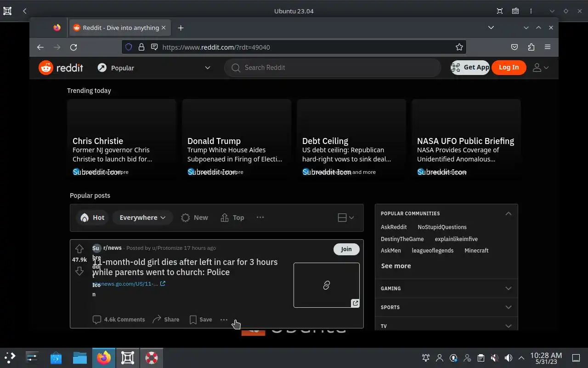588x368 pixels.
Task: Click the red lifebuoy help taskbar icon
Action: (x=152, y=357)
